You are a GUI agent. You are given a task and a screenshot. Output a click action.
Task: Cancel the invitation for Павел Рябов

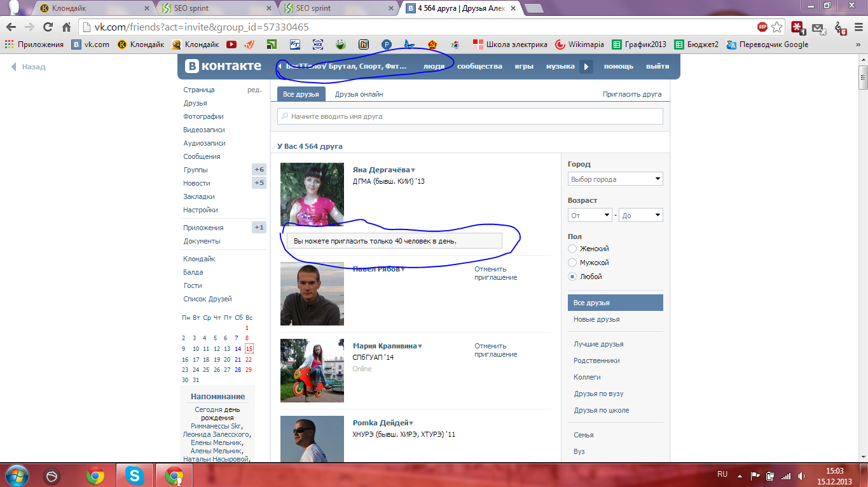496,273
